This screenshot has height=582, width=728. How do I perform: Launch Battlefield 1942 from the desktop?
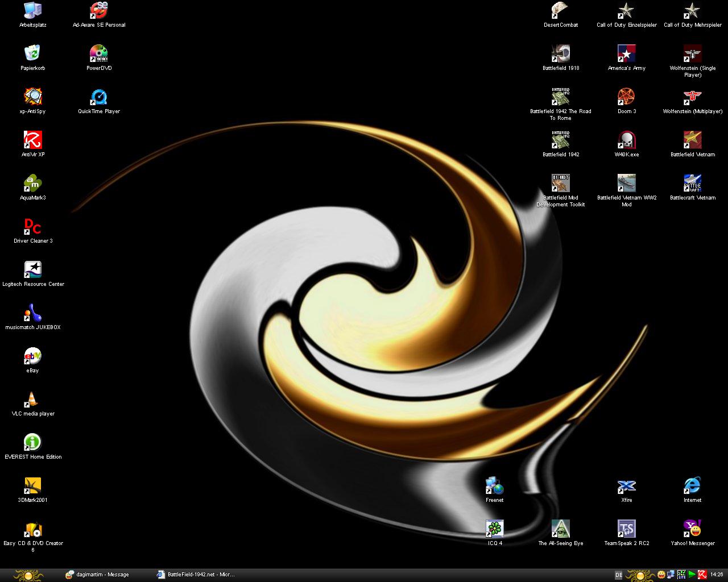tap(560, 141)
